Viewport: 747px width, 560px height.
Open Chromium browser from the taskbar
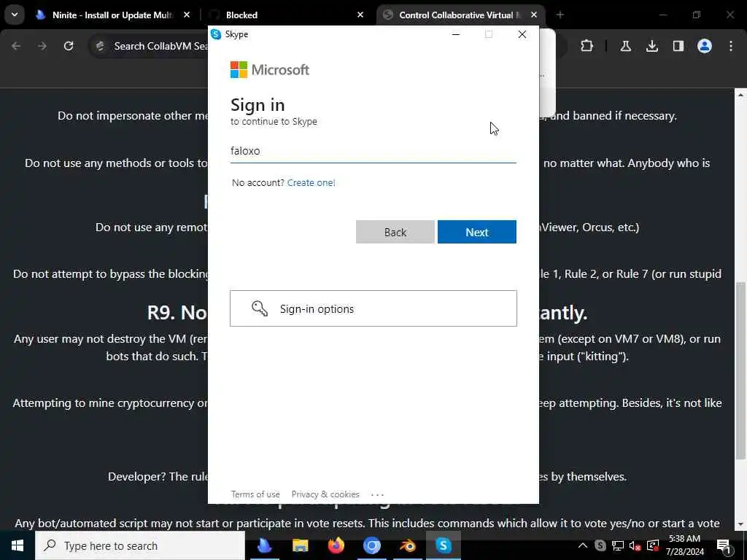point(371,545)
